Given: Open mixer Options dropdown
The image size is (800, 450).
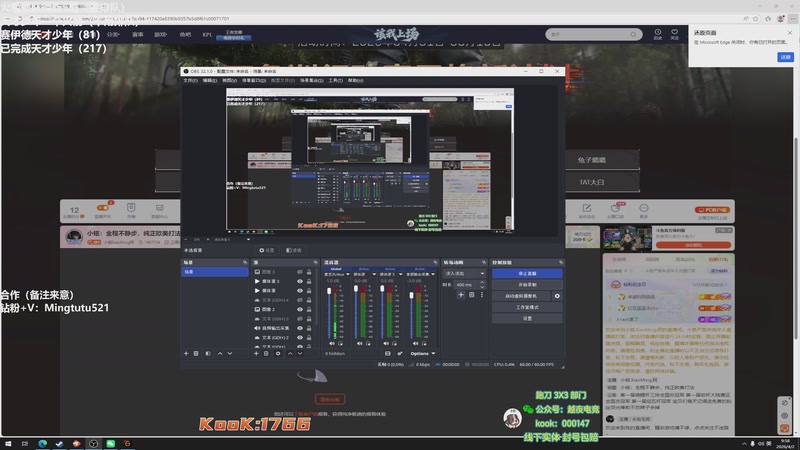Looking at the screenshot, I should [x=423, y=353].
